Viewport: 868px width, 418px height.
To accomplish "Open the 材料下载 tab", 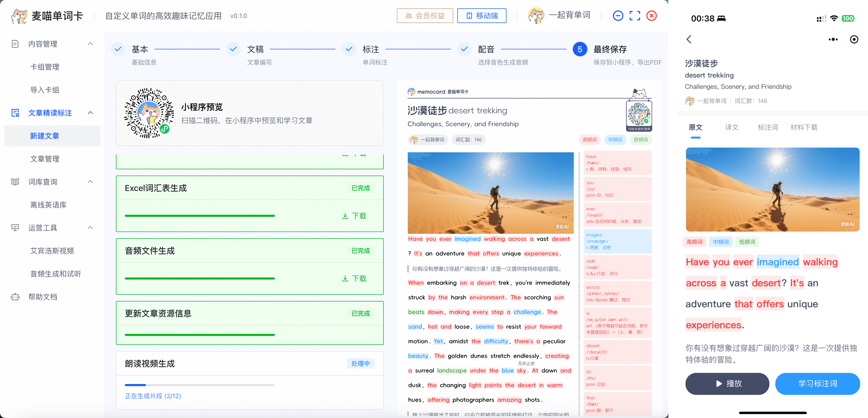I will [x=804, y=127].
